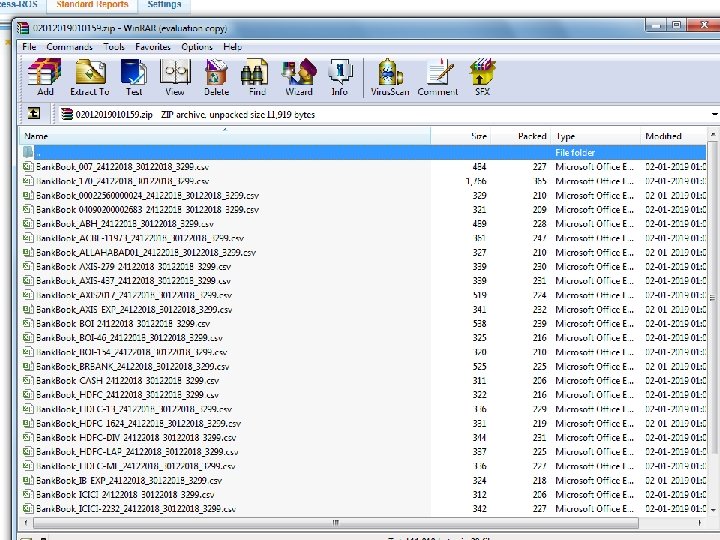The image size is (720, 540).
Task: Select BankBook_HDFC-LAP csv file name
Action: pos(137,451)
